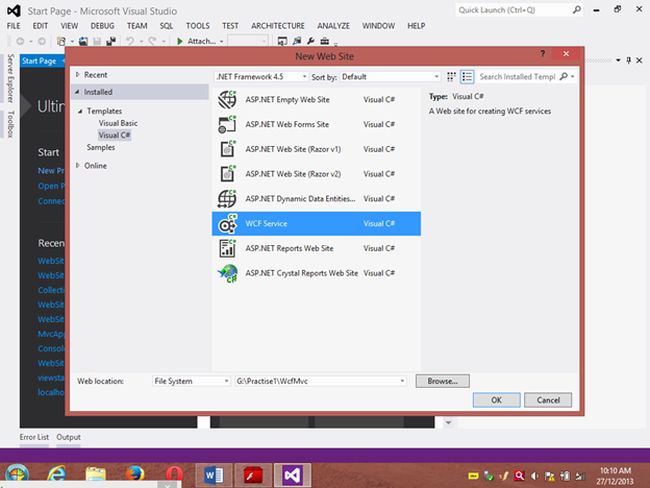The height and width of the screenshot is (488, 650).
Task: Click the search magnifier in Search Installed Templates
Action: click(x=564, y=77)
